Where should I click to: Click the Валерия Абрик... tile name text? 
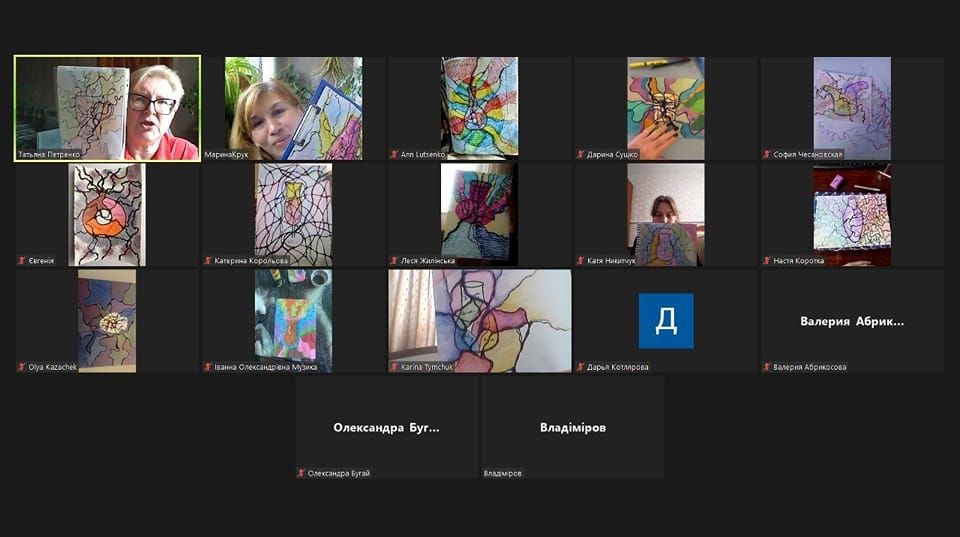pyautogui.click(x=852, y=322)
